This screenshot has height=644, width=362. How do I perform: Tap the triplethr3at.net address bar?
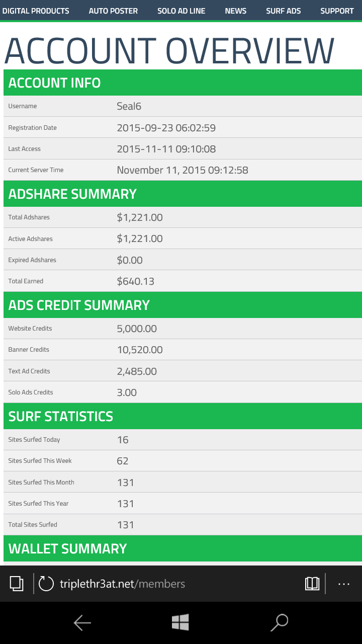tap(122, 584)
